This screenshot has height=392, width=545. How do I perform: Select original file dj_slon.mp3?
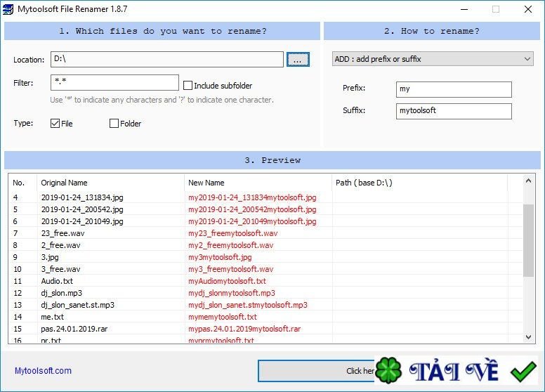(x=62, y=293)
